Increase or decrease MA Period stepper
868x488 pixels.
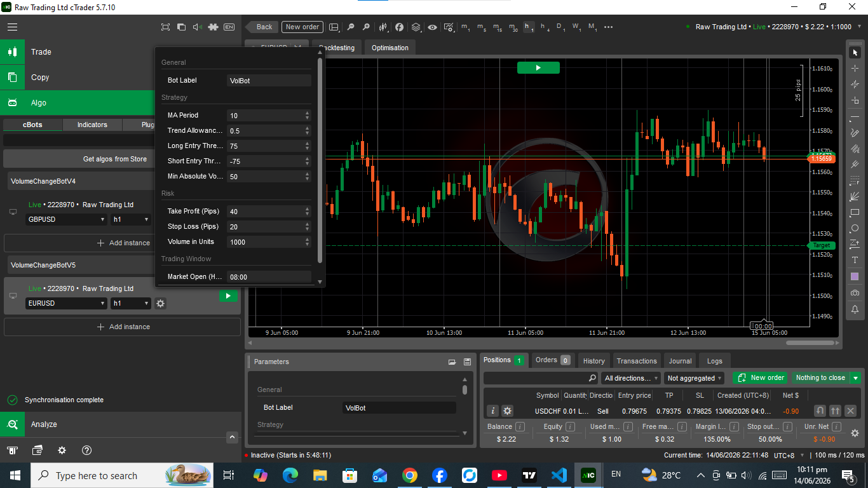[308, 115]
